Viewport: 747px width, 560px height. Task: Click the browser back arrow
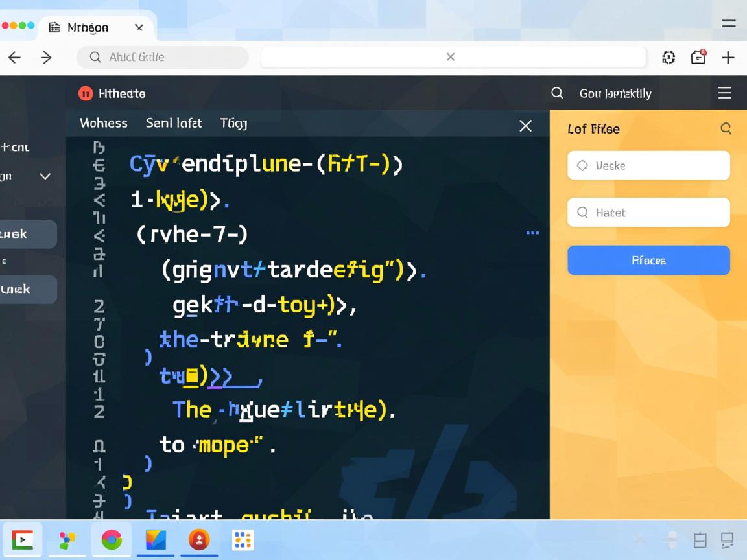[x=14, y=58]
